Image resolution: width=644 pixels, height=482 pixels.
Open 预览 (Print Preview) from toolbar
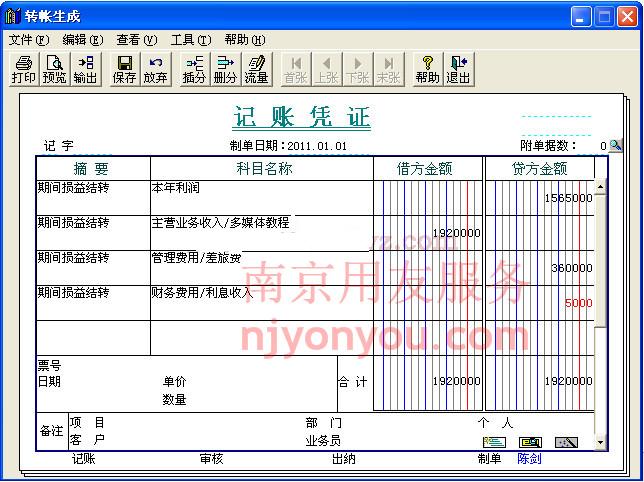click(54, 69)
